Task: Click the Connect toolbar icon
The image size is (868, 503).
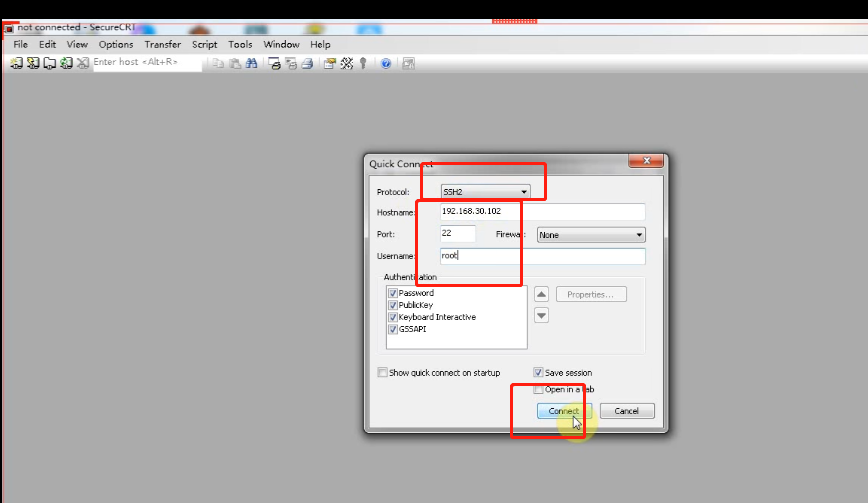Action: 16,63
